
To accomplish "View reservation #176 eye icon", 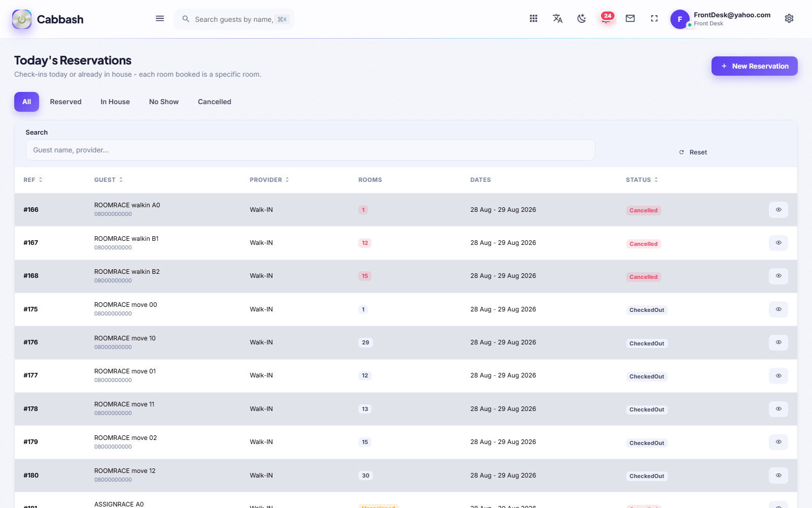I will coord(779,342).
